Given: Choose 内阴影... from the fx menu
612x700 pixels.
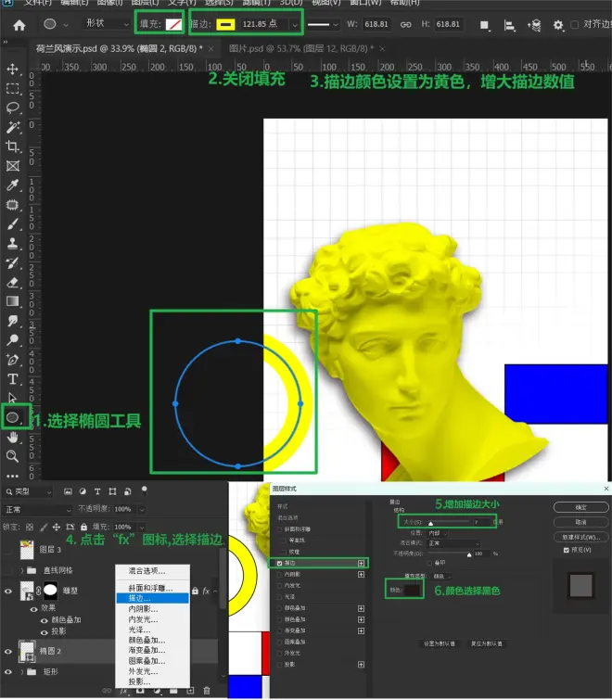Looking at the screenshot, I should pyautogui.click(x=153, y=609).
